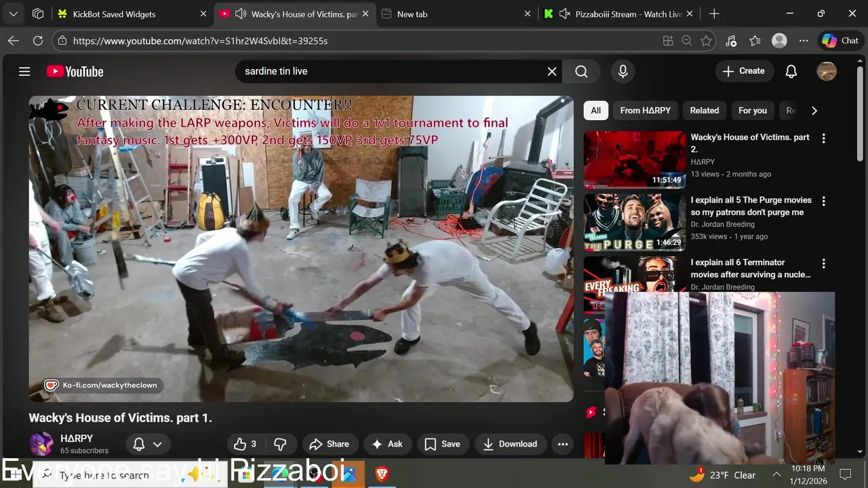This screenshot has width=868, height=488.
Task: Expand the tab actions dropdown
Action: [x=14, y=14]
